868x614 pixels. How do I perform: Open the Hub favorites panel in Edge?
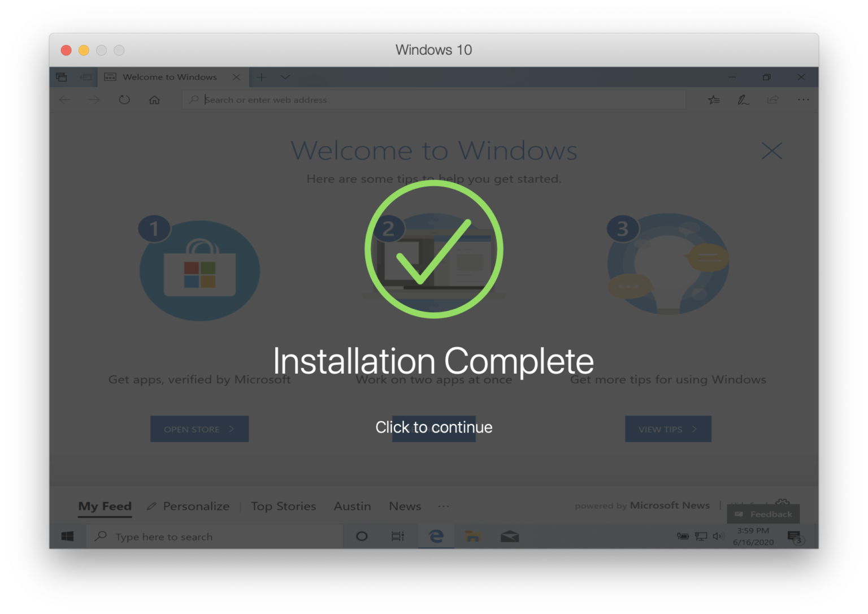713,100
